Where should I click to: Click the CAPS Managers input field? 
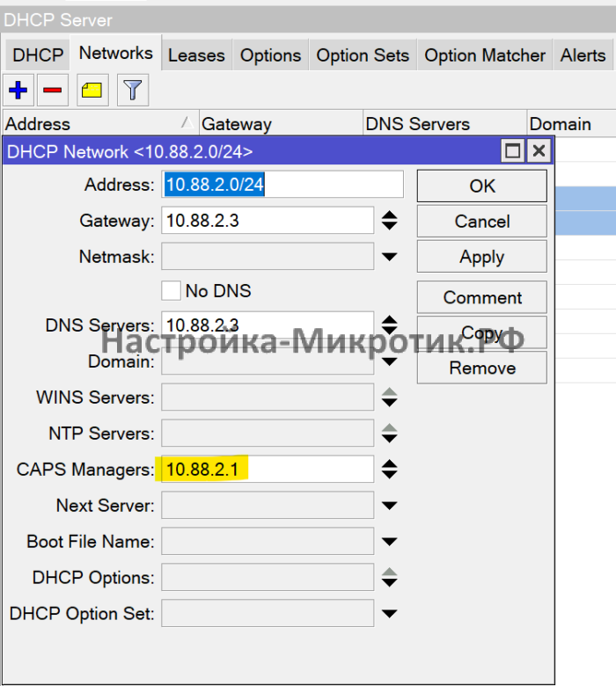click(268, 470)
